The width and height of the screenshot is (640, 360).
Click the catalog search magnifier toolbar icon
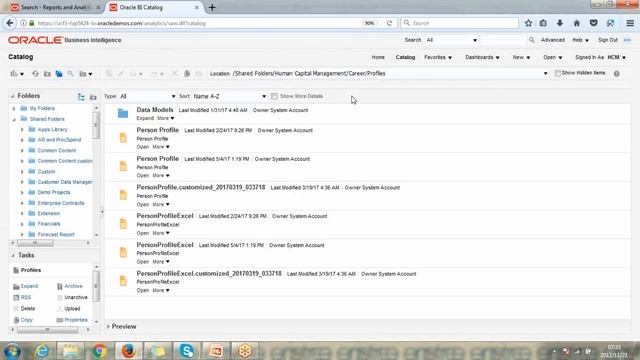coord(71,74)
